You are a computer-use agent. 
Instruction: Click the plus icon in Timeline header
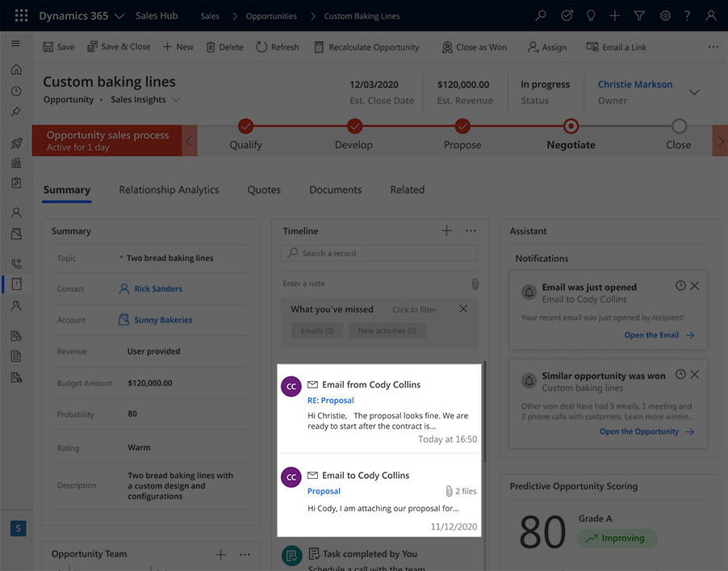(x=446, y=230)
